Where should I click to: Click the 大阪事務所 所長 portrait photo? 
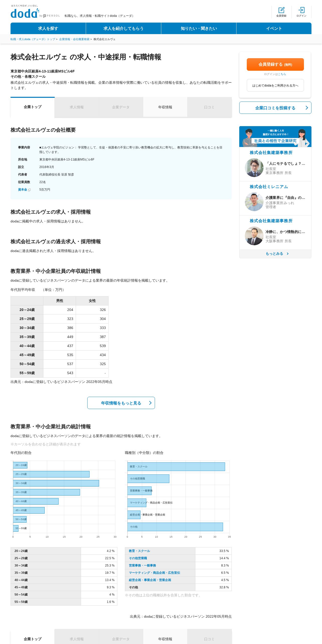[254, 236]
